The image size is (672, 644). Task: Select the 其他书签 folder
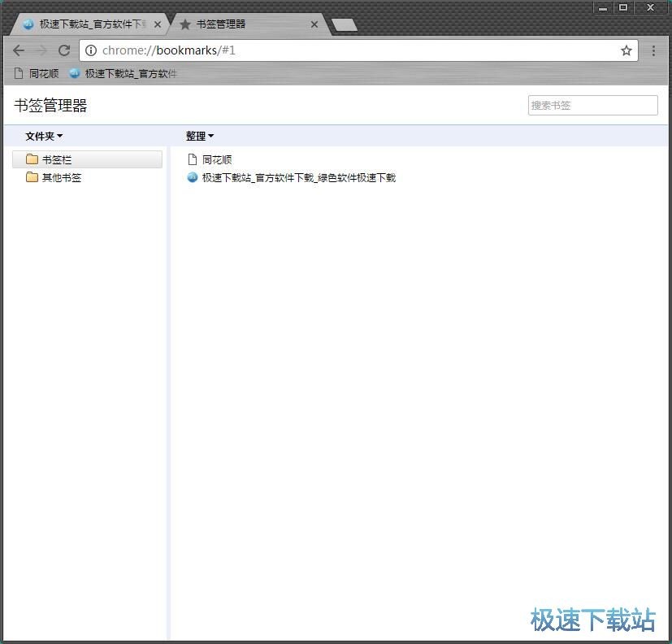(x=88, y=177)
